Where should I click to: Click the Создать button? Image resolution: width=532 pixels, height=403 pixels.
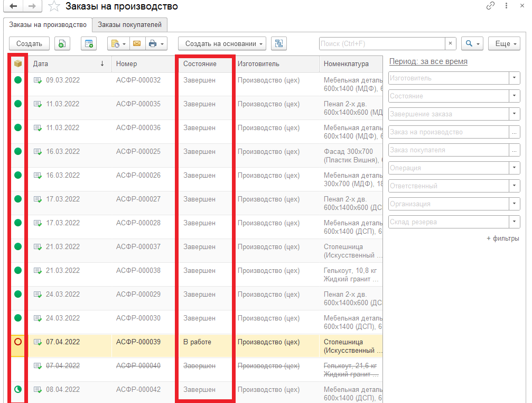pos(29,43)
